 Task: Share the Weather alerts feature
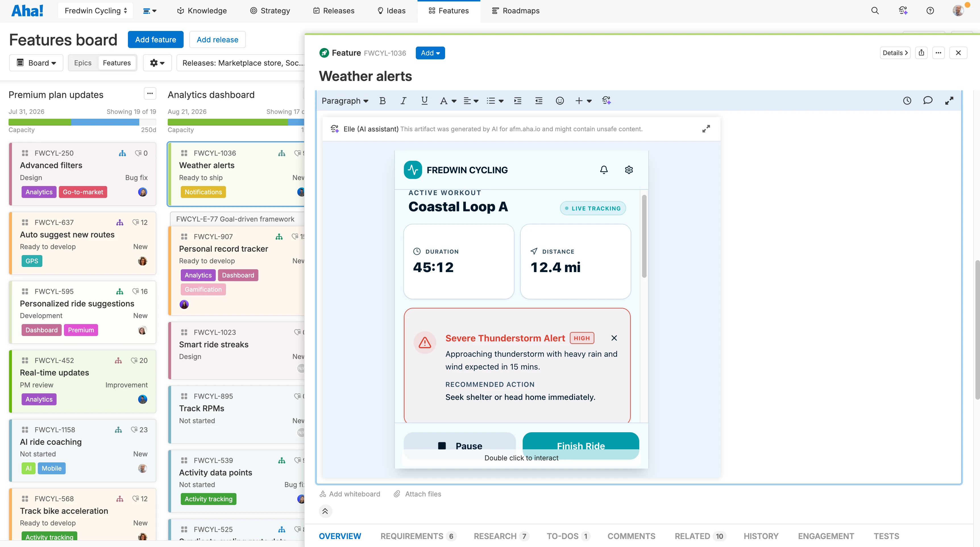(x=921, y=53)
